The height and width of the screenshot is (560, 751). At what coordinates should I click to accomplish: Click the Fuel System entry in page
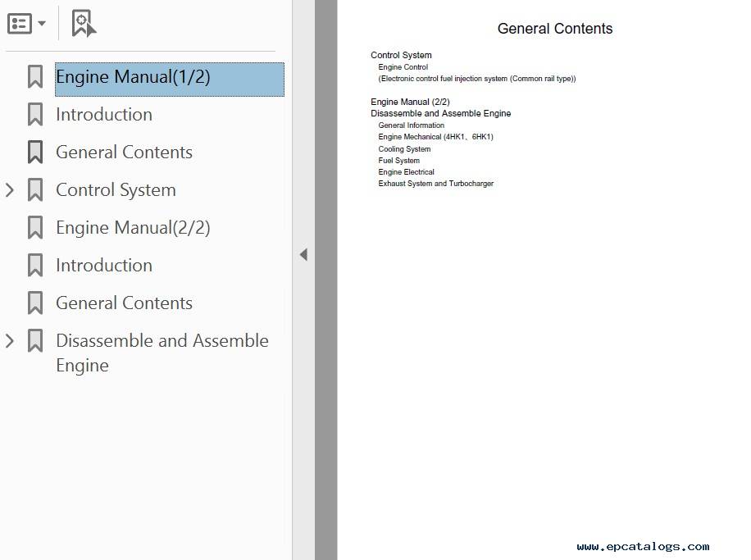399,161
